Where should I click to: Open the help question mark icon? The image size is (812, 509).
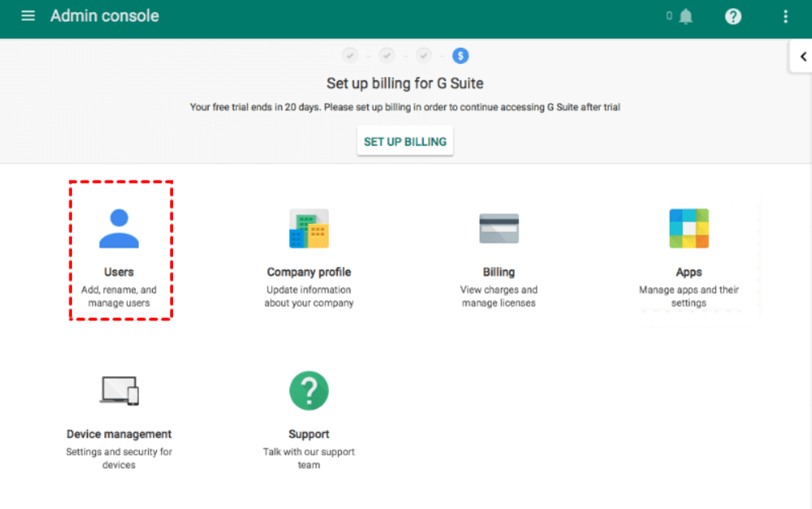pos(733,16)
